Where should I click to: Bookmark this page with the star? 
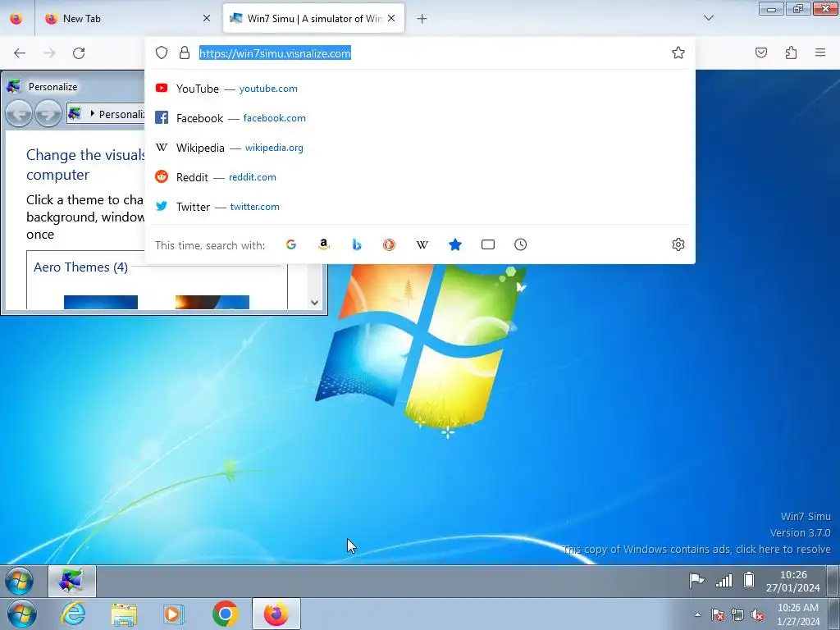coord(678,52)
